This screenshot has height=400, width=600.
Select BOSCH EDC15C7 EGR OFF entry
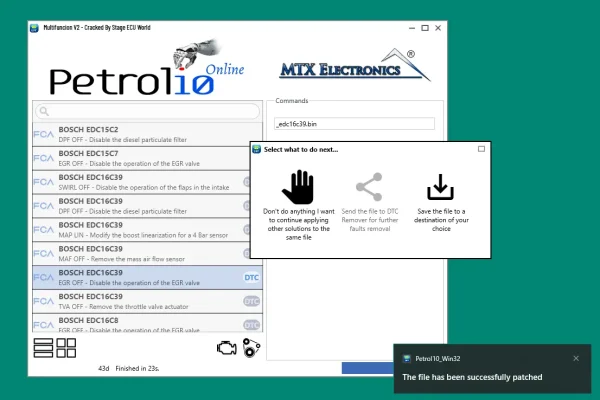point(140,157)
